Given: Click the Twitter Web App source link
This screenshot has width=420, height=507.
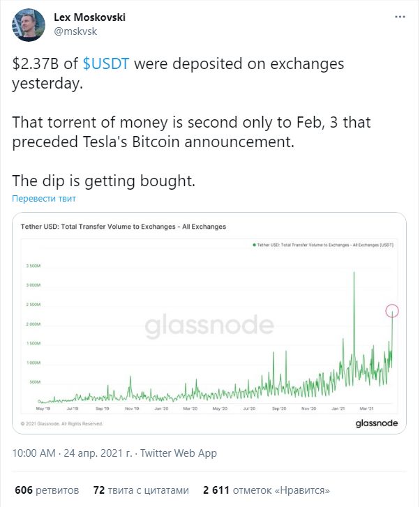Looking at the screenshot, I should point(179,453).
